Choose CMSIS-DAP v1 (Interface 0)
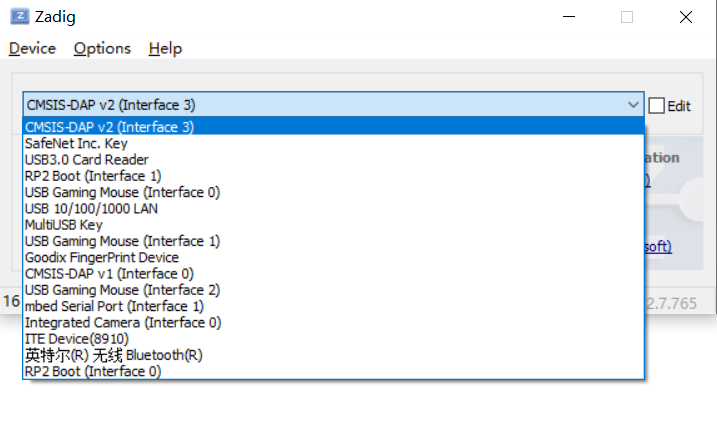 coord(333,274)
